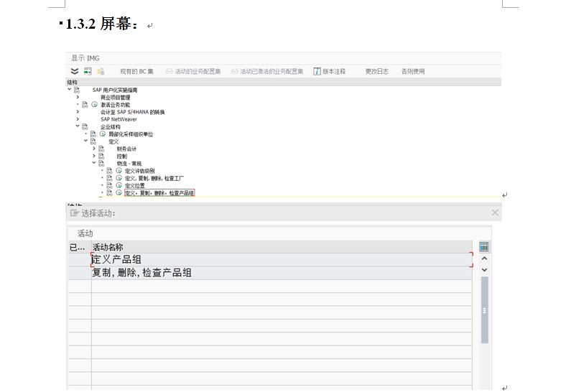This screenshot has height=392, width=566.
Task: Click the table column settings icon
Action: [483, 247]
